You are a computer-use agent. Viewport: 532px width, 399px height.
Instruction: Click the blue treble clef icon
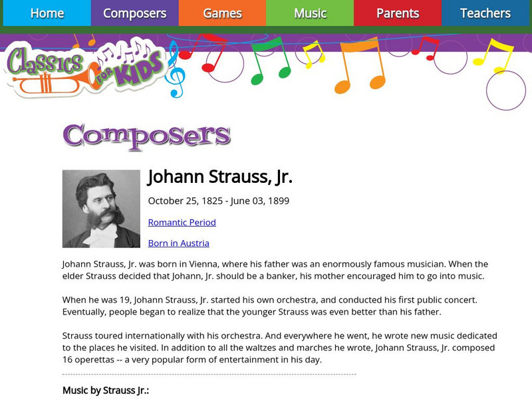coord(175,68)
